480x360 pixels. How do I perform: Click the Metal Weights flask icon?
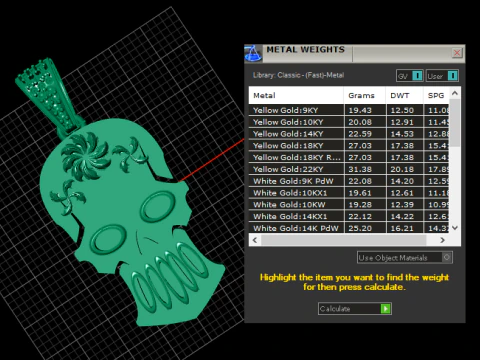tap(253, 54)
